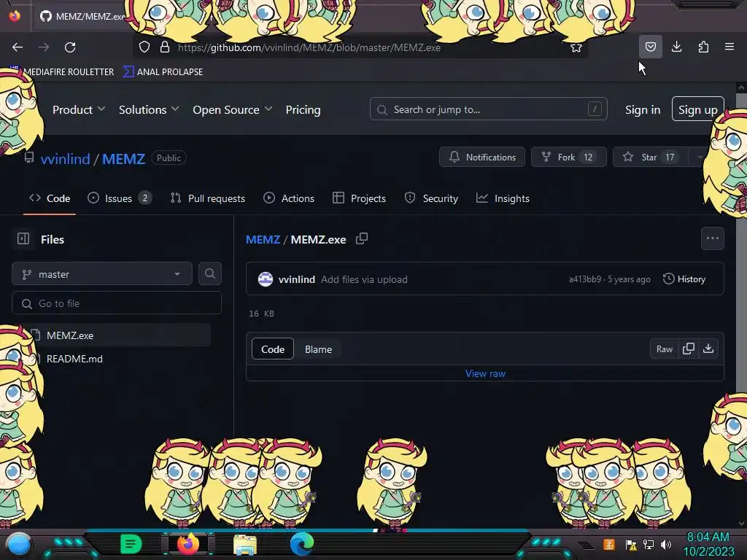Open the extensions puzzle icon

coord(703,47)
